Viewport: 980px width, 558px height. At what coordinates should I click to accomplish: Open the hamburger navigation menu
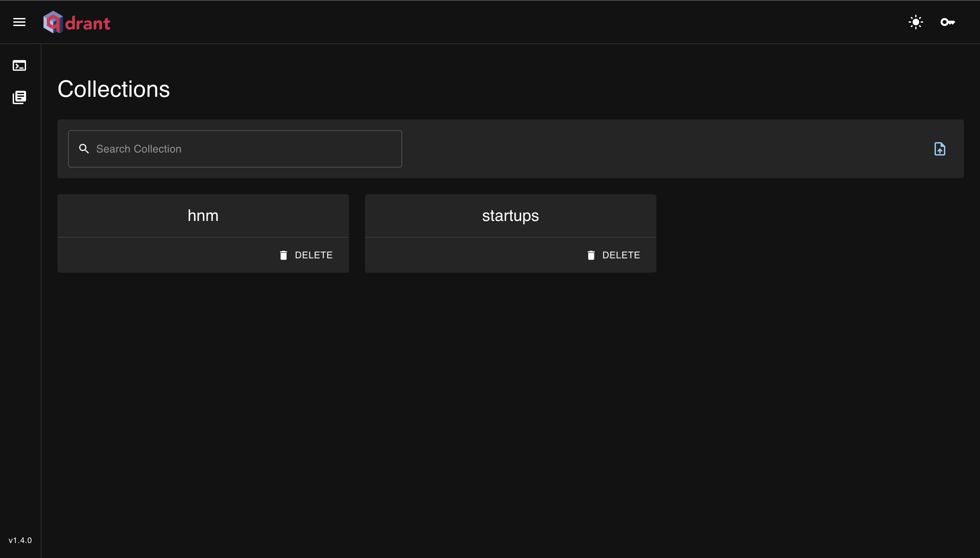pyautogui.click(x=19, y=22)
